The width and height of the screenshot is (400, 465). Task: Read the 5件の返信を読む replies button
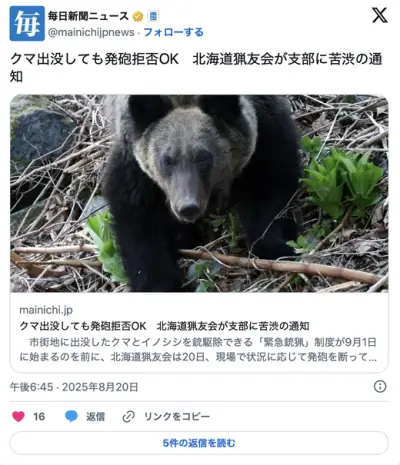pyautogui.click(x=199, y=443)
